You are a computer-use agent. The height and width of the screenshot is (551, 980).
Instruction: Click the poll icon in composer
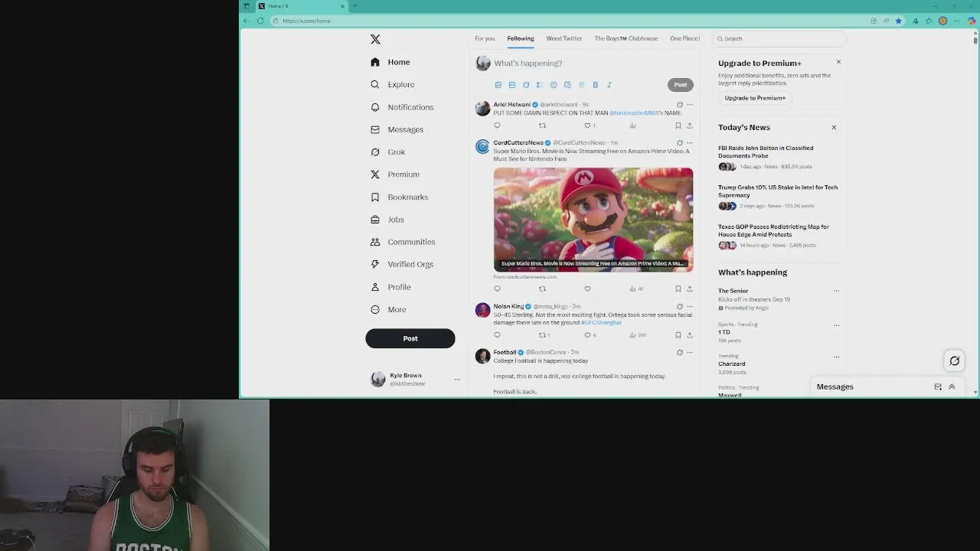(540, 85)
